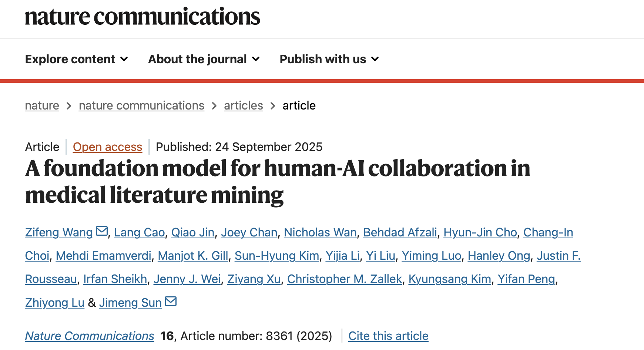Select author Yifan Peng
Screen dimensions: 644x350
(x=527, y=279)
